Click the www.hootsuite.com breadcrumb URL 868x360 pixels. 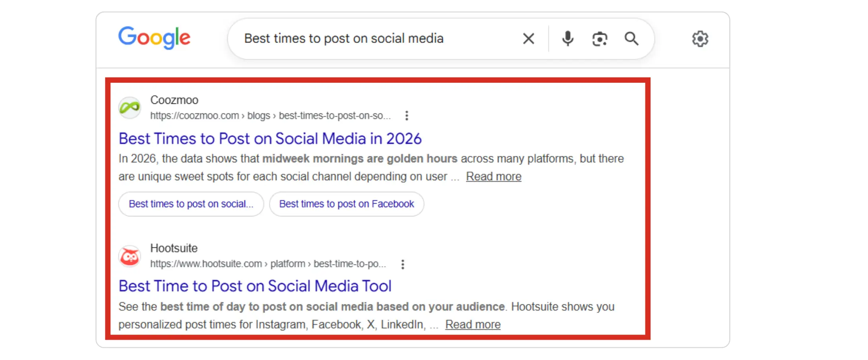point(268,264)
